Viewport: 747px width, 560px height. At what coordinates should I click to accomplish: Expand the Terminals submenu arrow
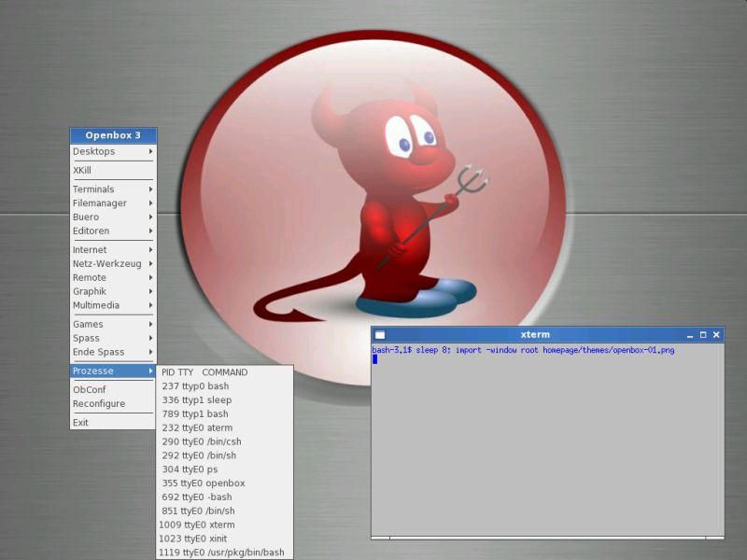pyautogui.click(x=150, y=189)
